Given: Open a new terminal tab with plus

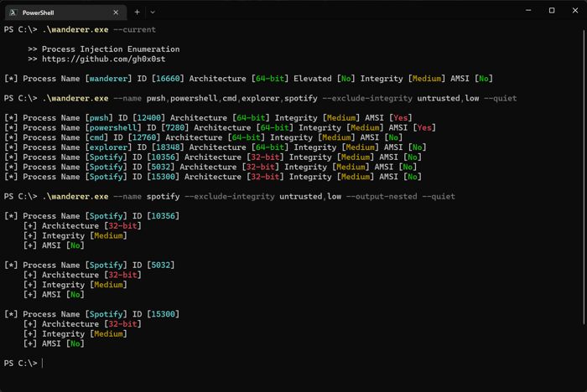Looking at the screenshot, I should tap(137, 12).
